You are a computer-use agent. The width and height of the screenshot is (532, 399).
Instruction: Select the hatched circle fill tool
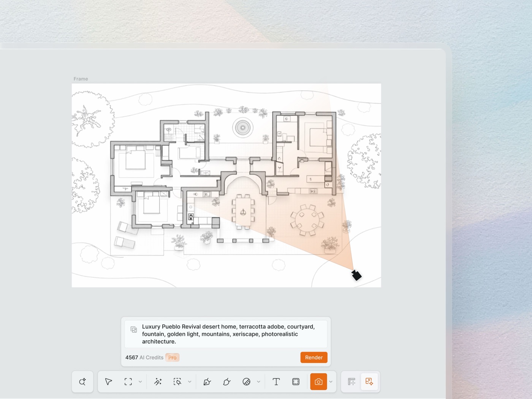click(x=246, y=382)
